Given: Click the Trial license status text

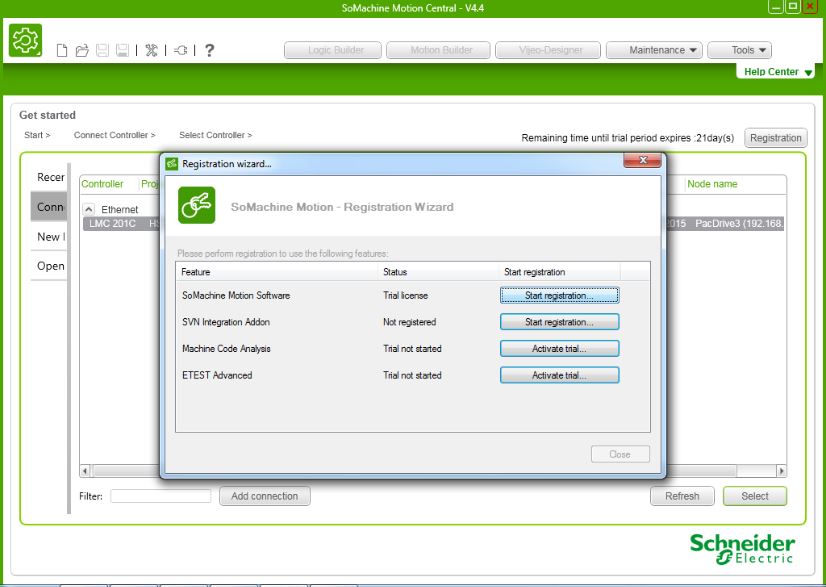Looking at the screenshot, I should point(406,296).
